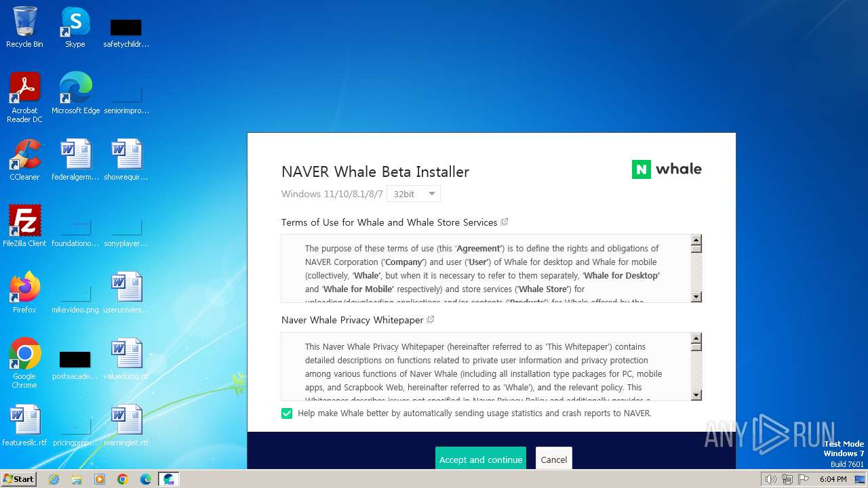Select the warninglet.rtf document
This screenshot has width=868, height=488.
[x=126, y=426]
